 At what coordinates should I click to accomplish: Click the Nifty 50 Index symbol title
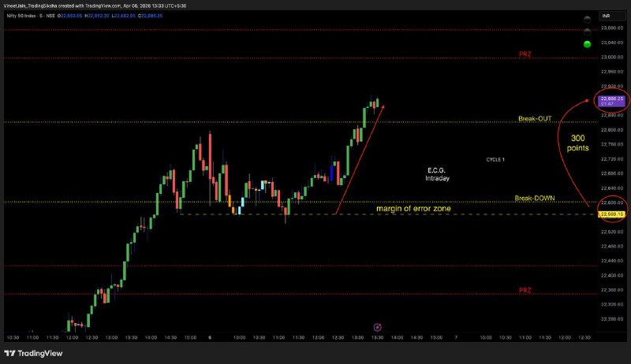(x=24, y=16)
